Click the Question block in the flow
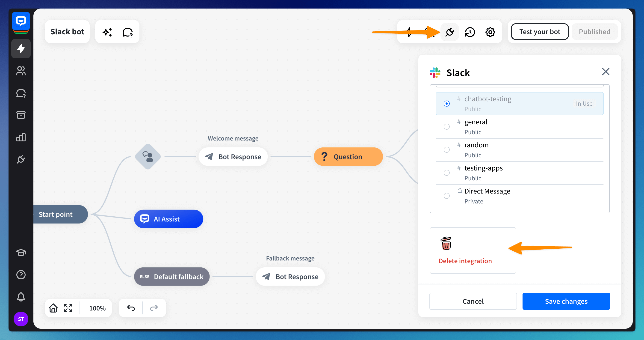The height and width of the screenshot is (340, 644). tap(348, 157)
